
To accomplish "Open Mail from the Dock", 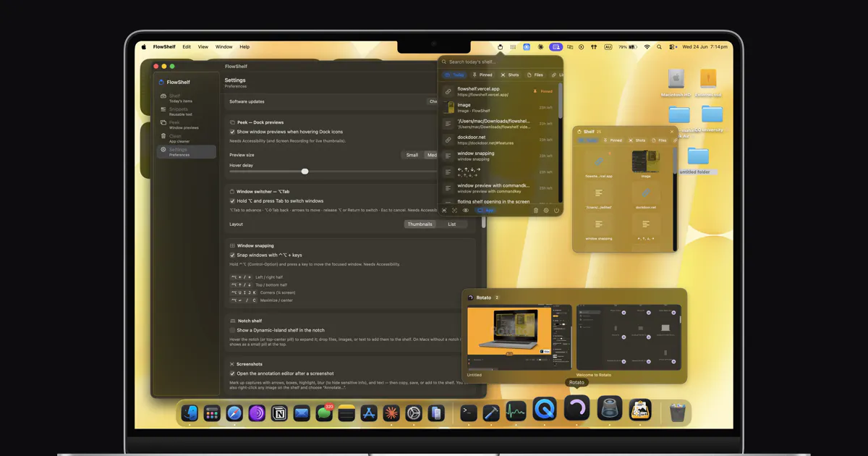I will 302,413.
